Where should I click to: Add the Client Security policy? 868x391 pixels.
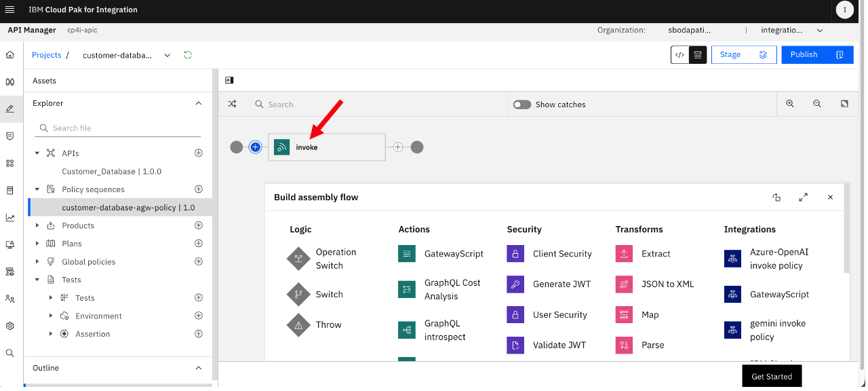pyautogui.click(x=549, y=254)
